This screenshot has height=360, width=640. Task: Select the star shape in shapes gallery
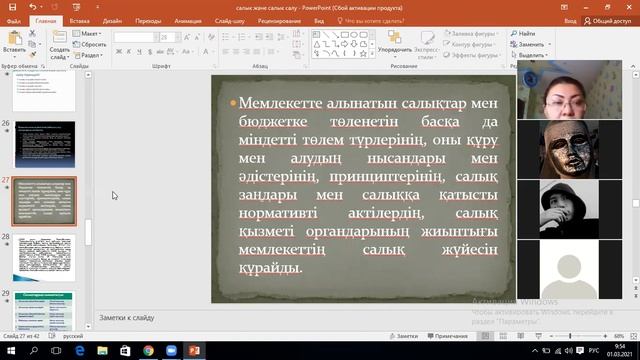363,53
